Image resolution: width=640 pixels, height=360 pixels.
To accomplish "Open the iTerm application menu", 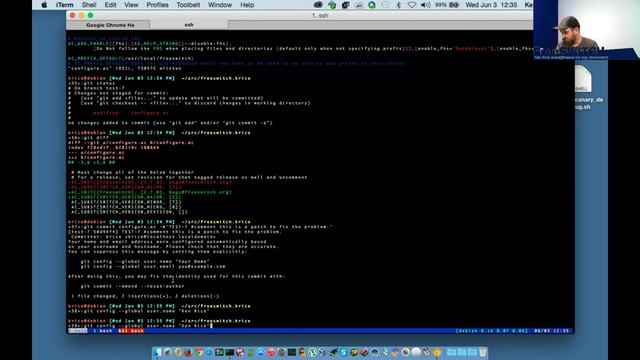I will click(64, 5).
